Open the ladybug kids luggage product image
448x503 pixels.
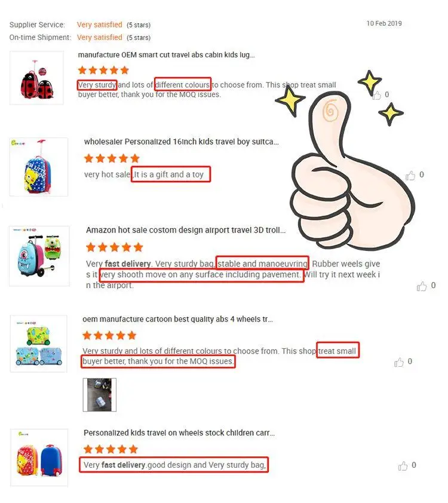click(36, 78)
